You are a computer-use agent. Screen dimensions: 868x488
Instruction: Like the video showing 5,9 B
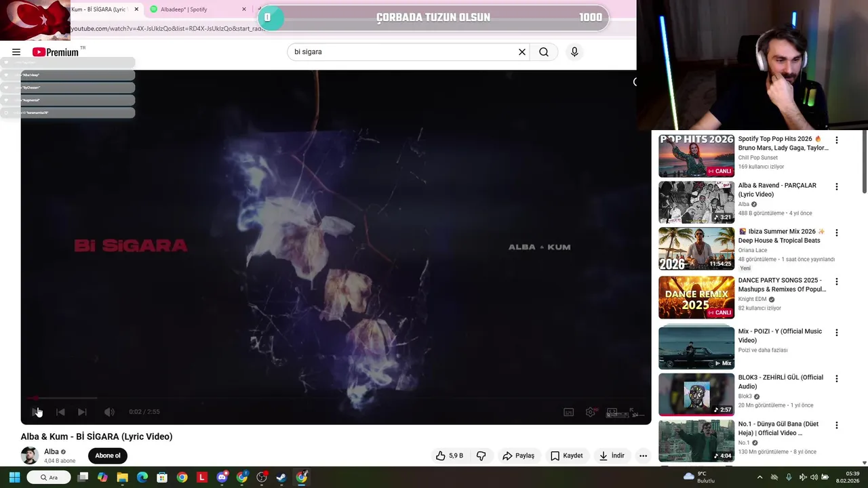click(450, 456)
